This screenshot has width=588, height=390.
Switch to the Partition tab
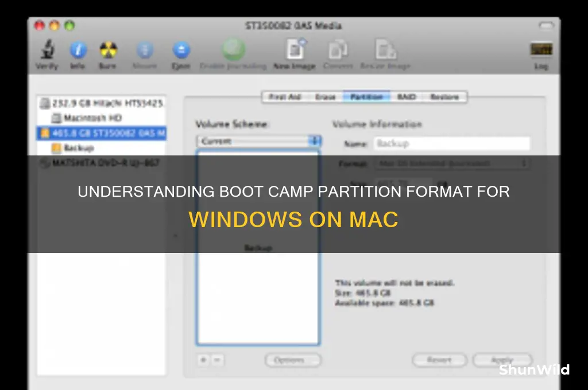click(x=366, y=97)
